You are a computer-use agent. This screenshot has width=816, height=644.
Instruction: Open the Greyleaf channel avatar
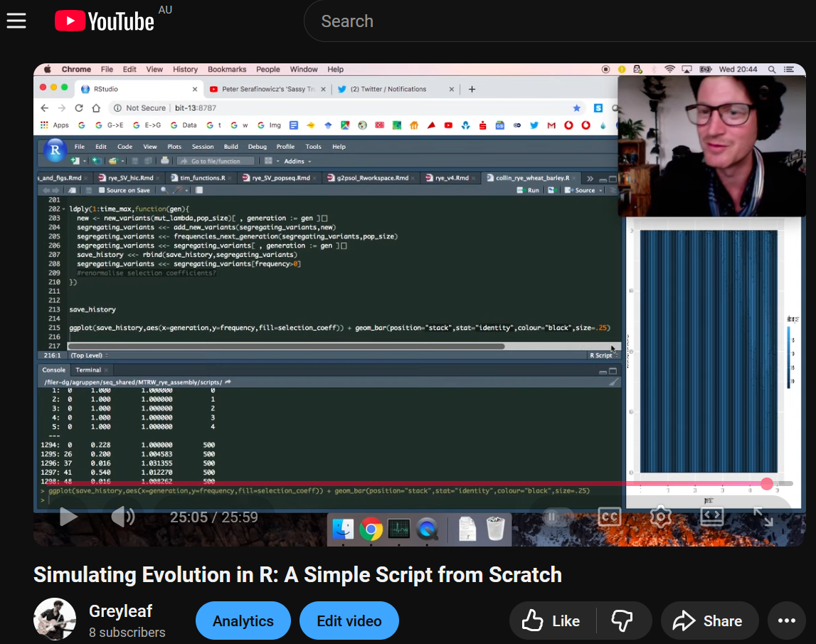55,619
